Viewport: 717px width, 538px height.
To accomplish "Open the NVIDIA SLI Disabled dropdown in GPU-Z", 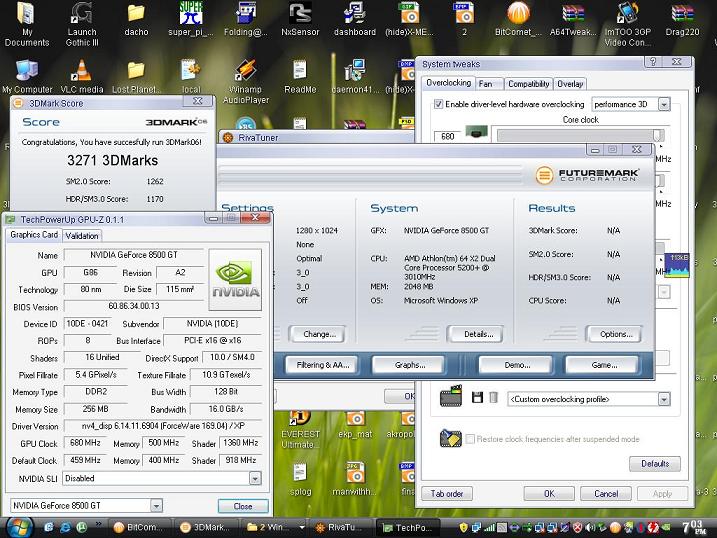I will [x=255, y=479].
